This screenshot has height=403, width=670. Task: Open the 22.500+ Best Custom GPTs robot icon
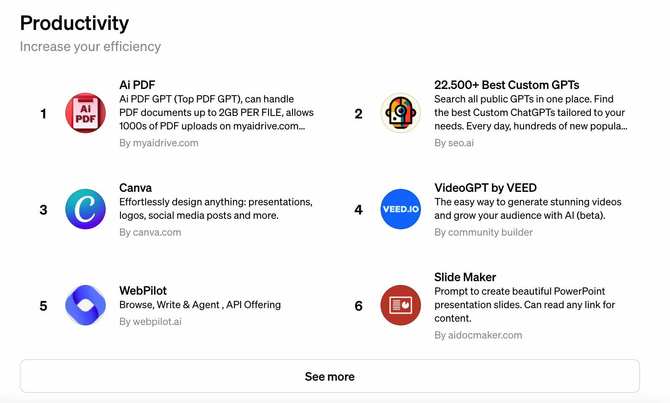point(400,114)
